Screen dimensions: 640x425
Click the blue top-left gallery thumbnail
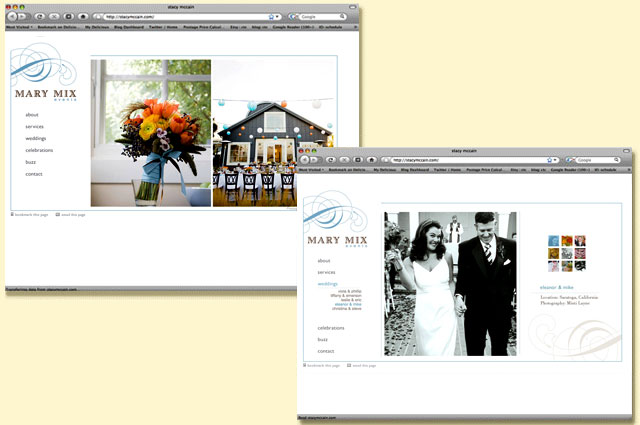pyautogui.click(x=553, y=240)
